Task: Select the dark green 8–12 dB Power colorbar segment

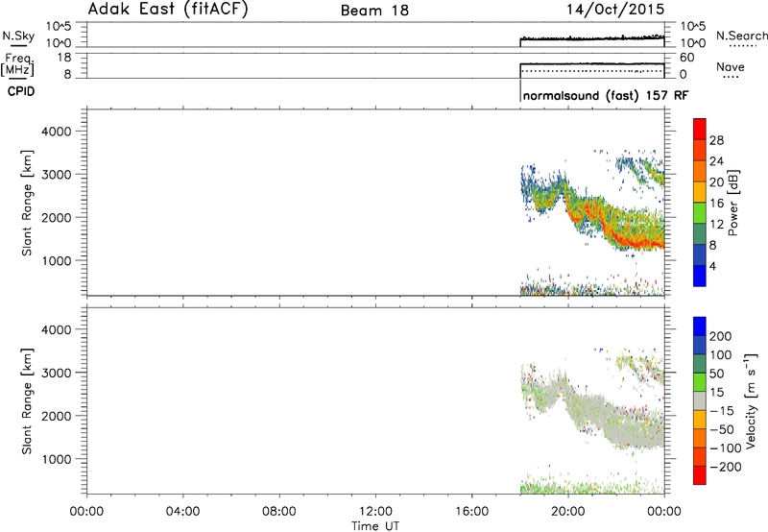Action: (x=700, y=234)
